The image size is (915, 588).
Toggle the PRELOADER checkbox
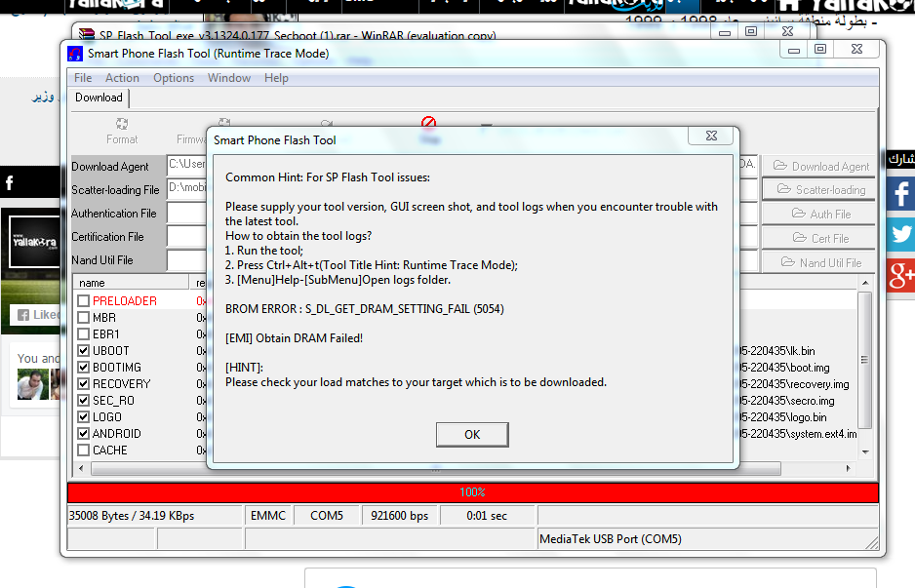pos(84,301)
